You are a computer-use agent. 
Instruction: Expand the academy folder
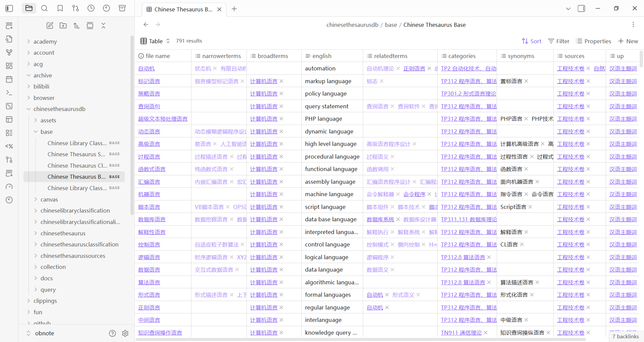(45, 41)
